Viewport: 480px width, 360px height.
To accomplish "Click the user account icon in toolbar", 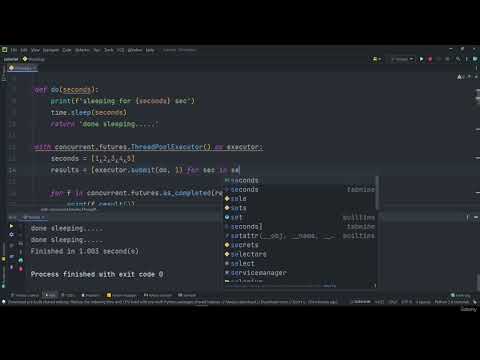I will point(377,59).
